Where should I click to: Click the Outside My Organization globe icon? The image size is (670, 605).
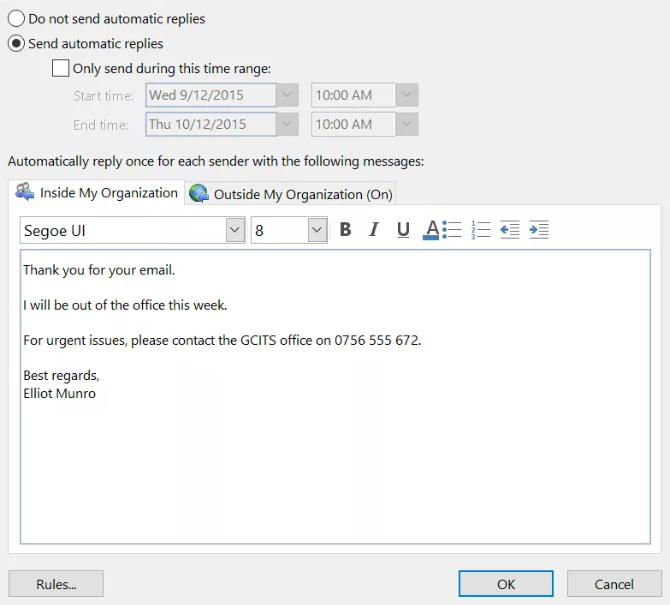(x=199, y=194)
